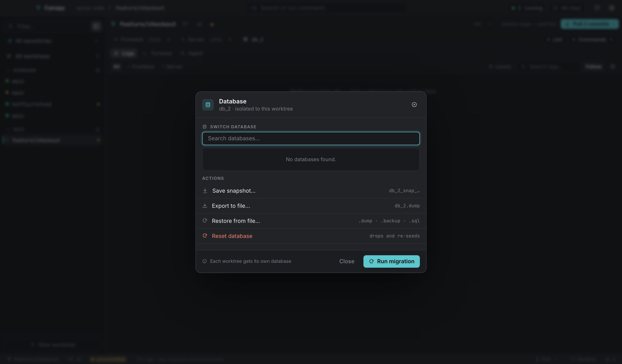Select Reset database action

coord(311,236)
